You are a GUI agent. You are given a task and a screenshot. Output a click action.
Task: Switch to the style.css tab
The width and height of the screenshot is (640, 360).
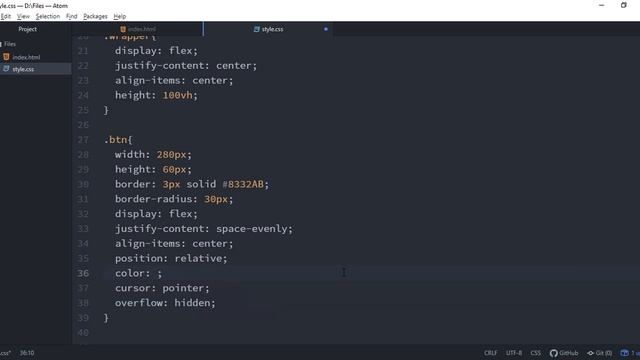pyautogui.click(x=268, y=29)
